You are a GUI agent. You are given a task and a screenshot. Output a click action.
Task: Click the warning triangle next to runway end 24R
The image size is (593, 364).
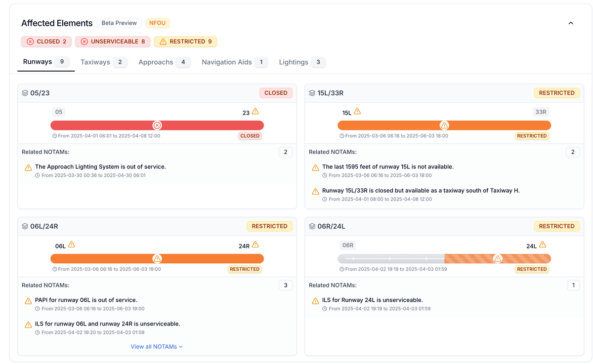pos(255,245)
